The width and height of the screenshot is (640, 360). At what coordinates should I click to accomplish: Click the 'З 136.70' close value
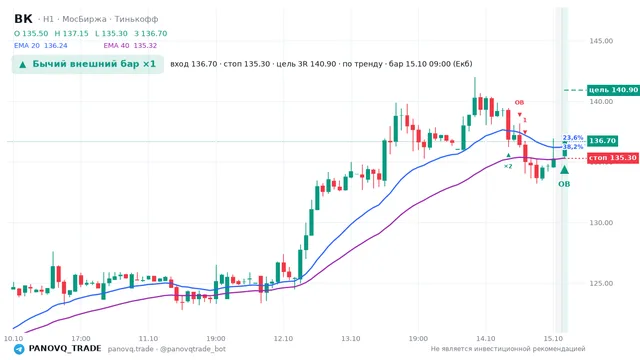point(151,33)
